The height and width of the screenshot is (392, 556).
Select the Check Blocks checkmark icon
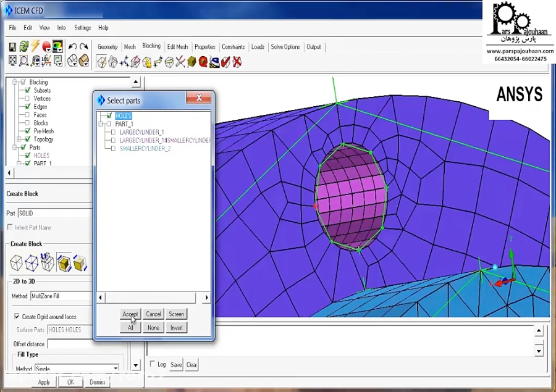coord(225,62)
